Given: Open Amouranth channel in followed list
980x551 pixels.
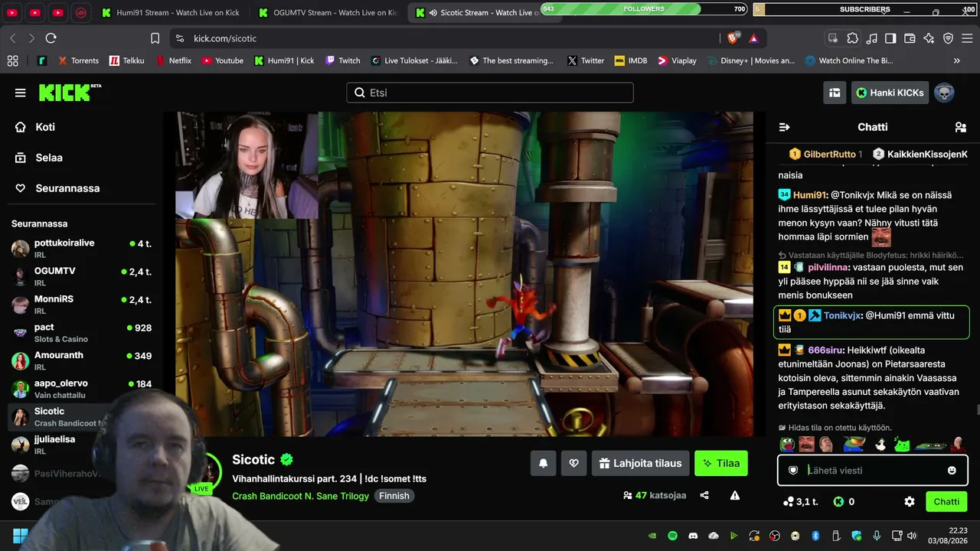Looking at the screenshot, I should (83, 360).
